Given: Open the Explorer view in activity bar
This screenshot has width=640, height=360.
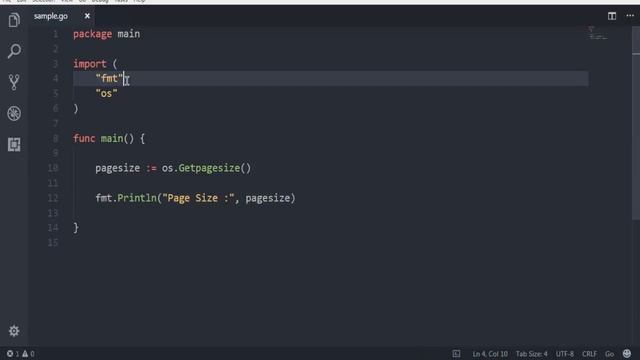Looking at the screenshot, I should [14, 20].
